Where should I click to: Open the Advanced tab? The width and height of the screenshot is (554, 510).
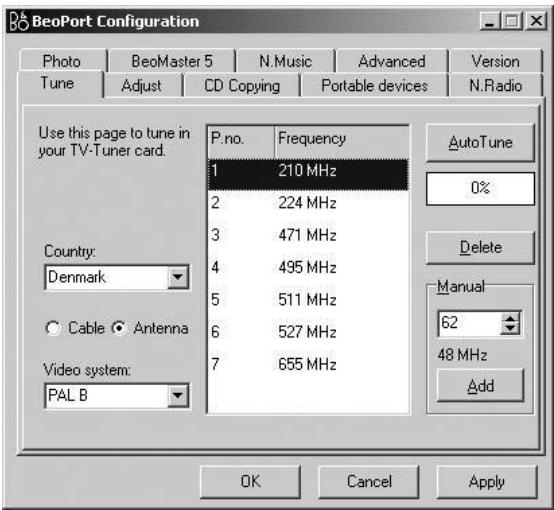point(392,61)
